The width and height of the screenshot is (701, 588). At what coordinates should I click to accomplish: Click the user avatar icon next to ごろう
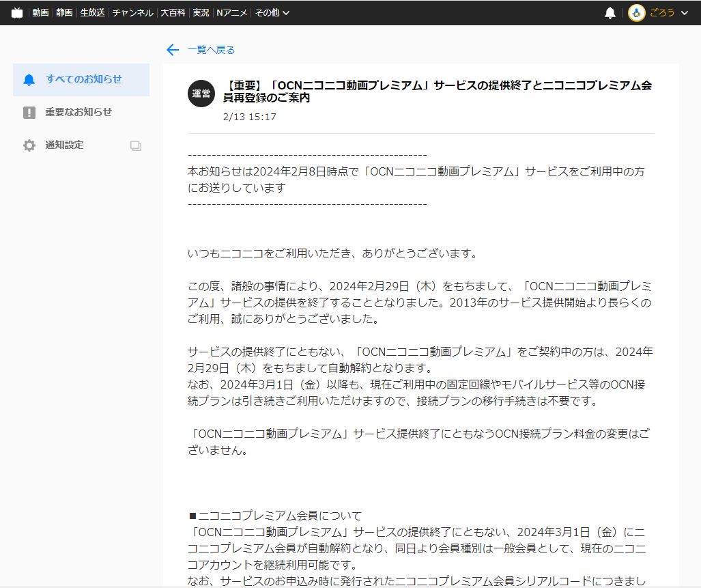pos(636,13)
